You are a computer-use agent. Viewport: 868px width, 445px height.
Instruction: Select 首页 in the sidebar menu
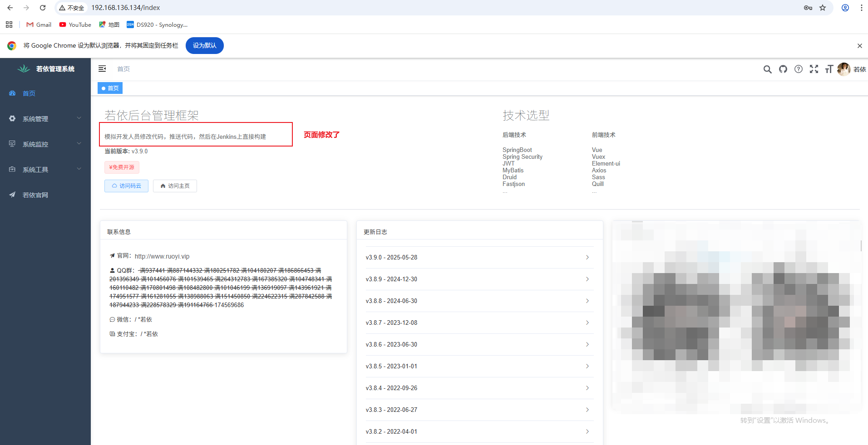[x=45, y=93]
